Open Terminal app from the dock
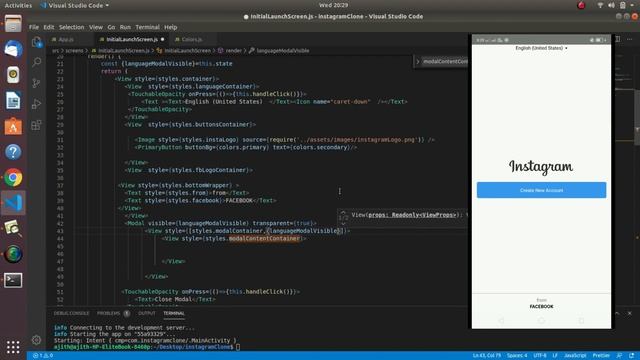Viewport: 640px width, 360px height. tap(13, 280)
